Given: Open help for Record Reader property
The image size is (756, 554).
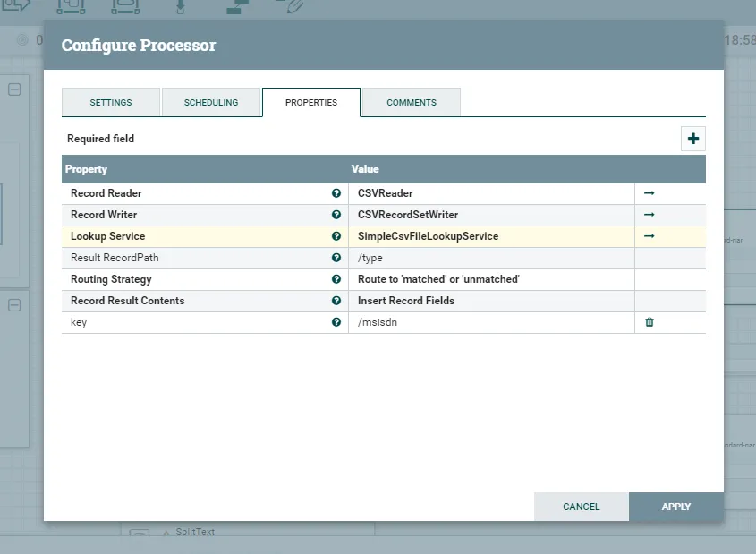Looking at the screenshot, I should click(336, 193).
